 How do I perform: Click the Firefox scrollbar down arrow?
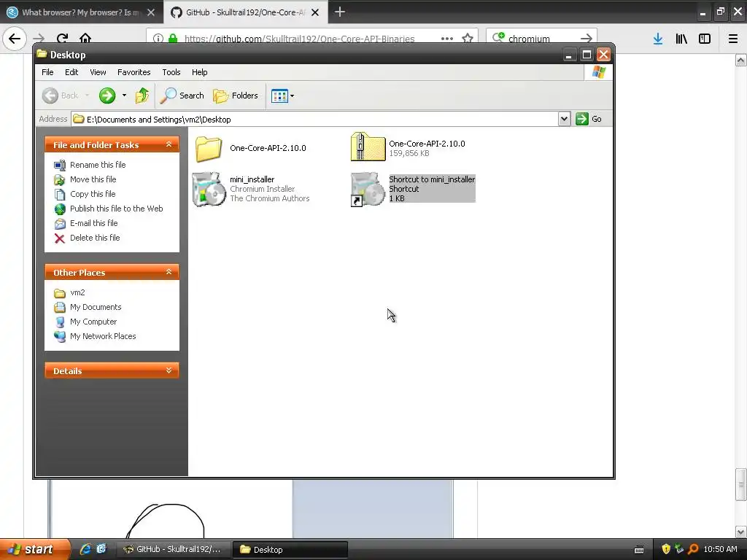(x=741, y=532)
